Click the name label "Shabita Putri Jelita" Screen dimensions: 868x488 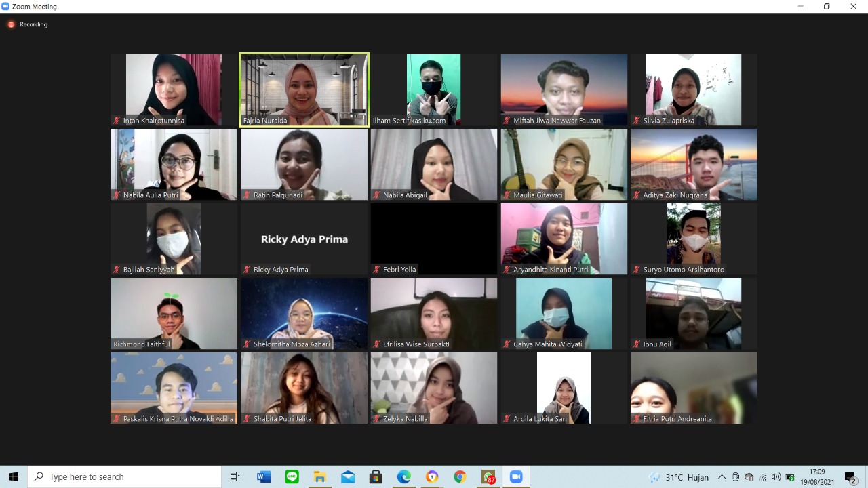pyautogui.click(x=282, y=419)
